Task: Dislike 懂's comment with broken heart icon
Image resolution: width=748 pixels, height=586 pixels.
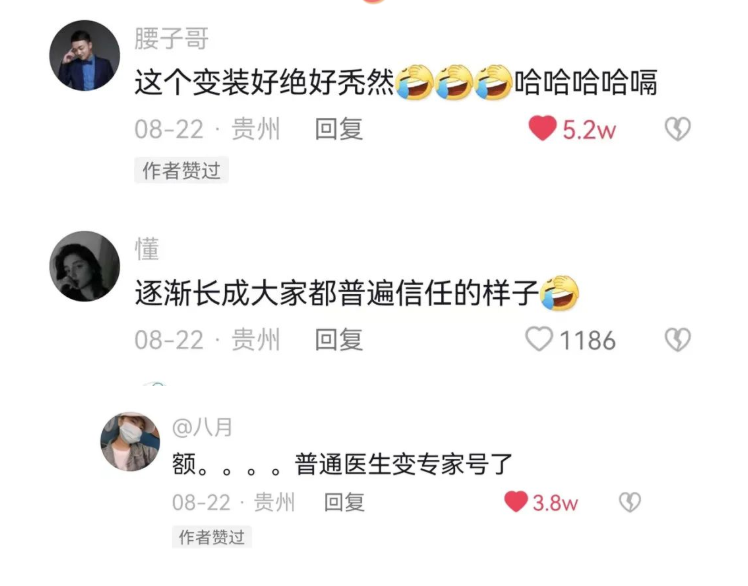Action: coord(677,339)
